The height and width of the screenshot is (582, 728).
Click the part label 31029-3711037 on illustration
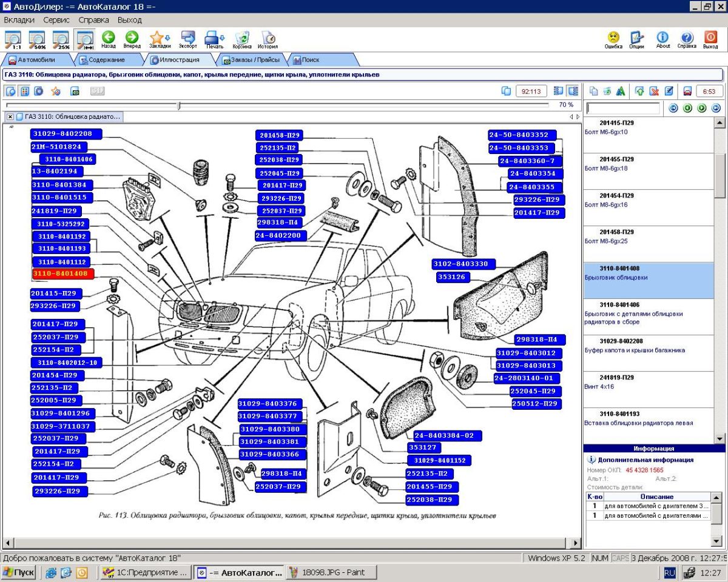click(63, 426)
